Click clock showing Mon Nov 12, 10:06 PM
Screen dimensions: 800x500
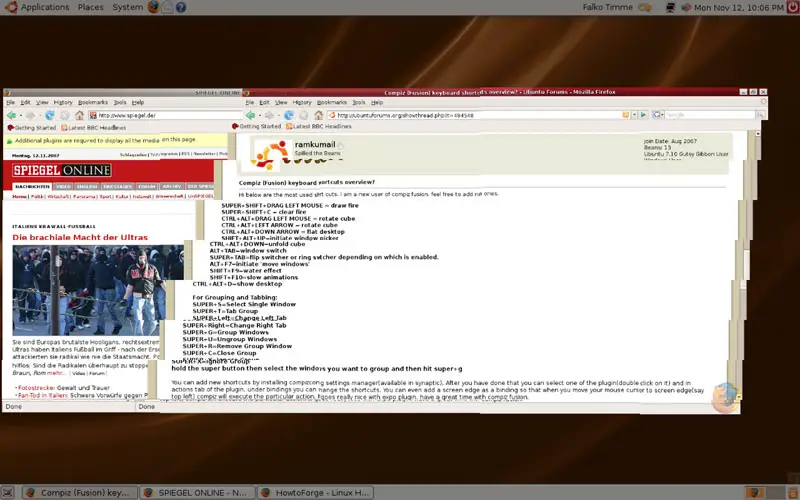tap(738, 7)
